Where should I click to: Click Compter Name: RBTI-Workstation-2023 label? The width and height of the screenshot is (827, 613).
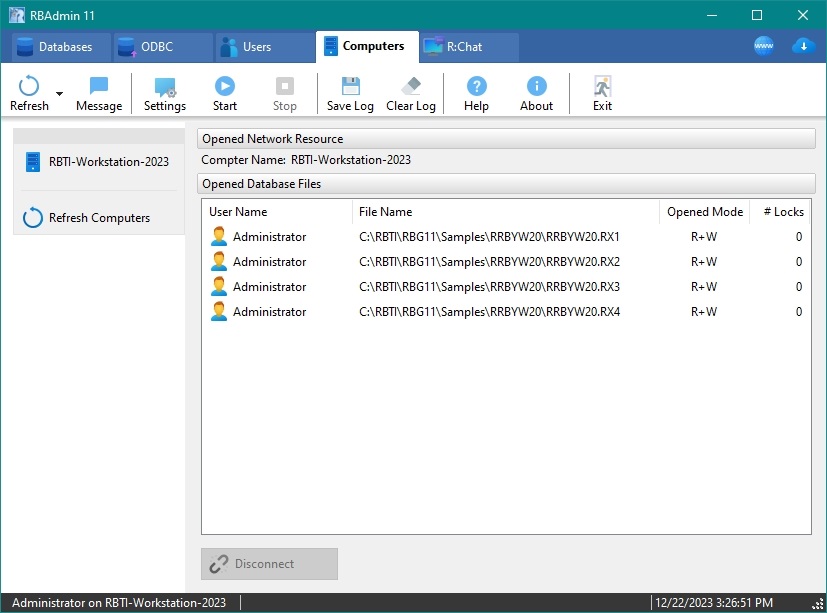tap(306, 160)
